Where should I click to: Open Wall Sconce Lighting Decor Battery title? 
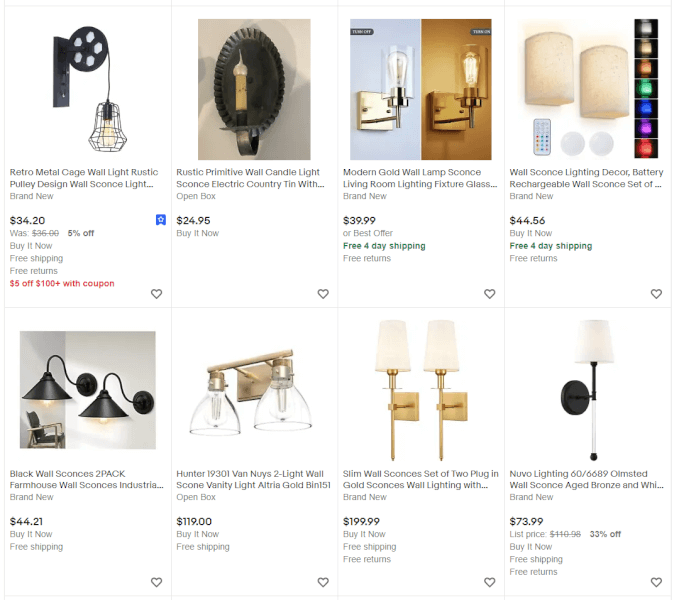pyautogui.click(x=585, y=178)
